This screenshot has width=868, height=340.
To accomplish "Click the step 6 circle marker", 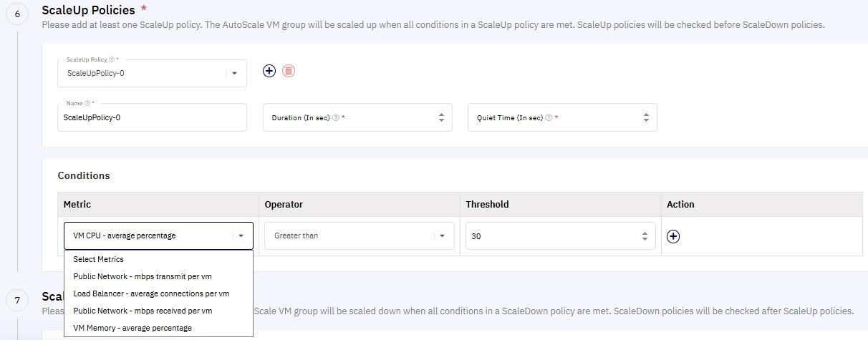I will pos(17,14).
